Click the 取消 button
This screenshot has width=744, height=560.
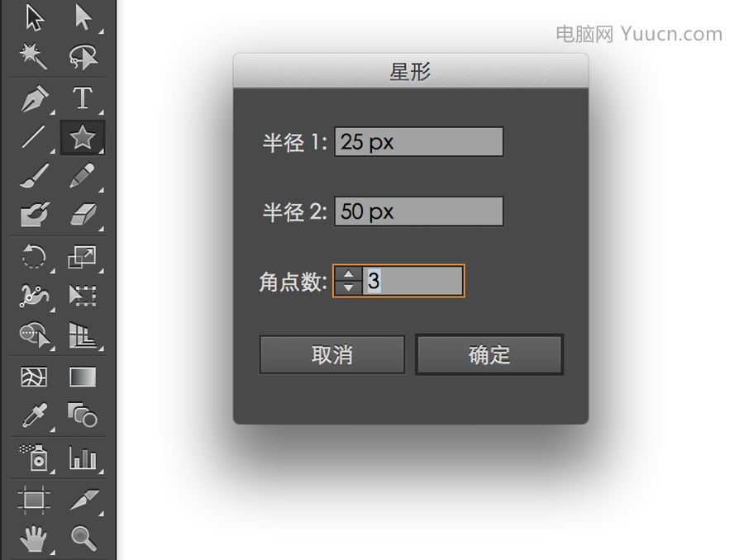tap(332, 354)
